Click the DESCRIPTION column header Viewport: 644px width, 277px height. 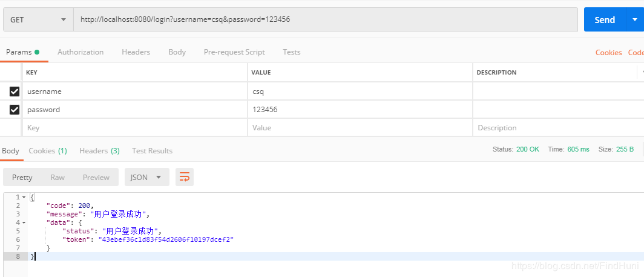496,73
